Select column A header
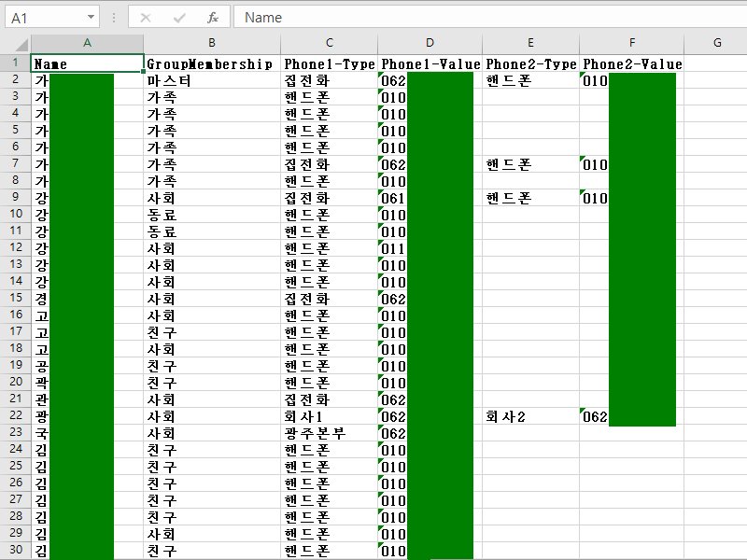 pos(87,43)
